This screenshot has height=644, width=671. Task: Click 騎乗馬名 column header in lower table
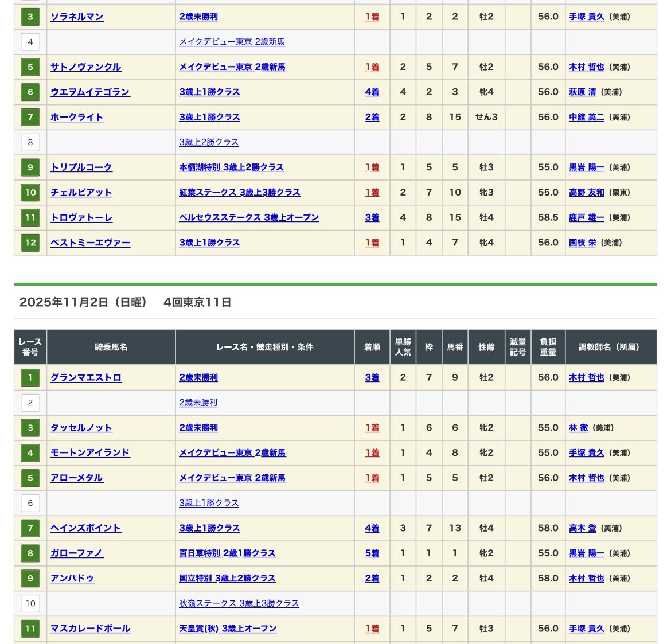click(x=111, y=347)
